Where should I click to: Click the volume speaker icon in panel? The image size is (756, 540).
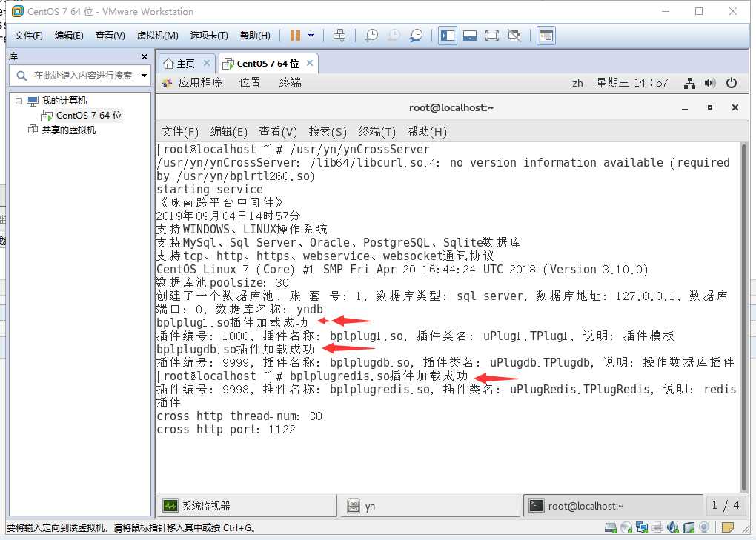(710, 84)
